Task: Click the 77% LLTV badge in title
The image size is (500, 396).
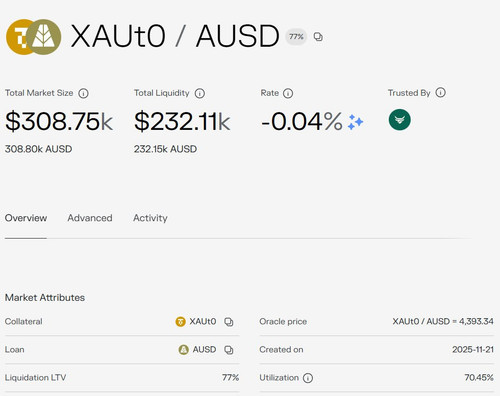Action: [x=296, y=37]
